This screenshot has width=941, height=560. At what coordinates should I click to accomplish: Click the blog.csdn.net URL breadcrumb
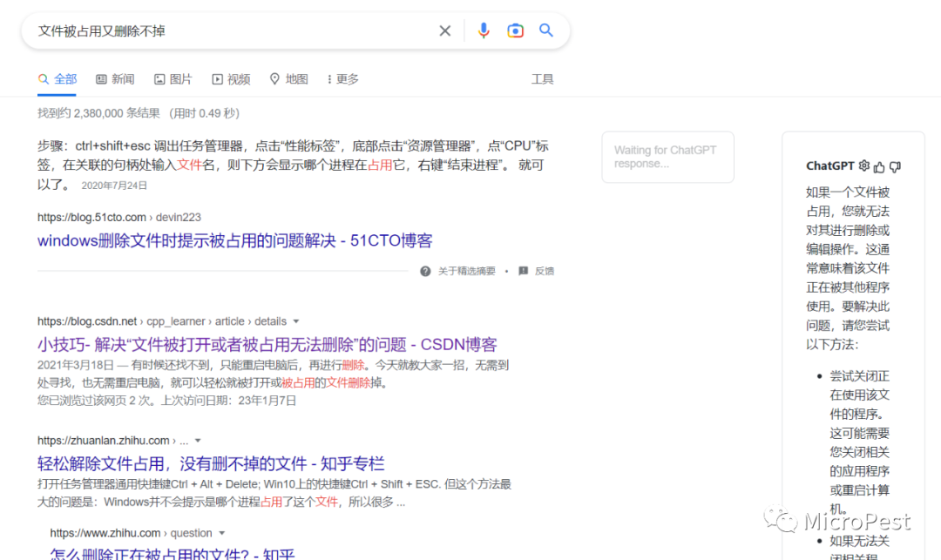click(161, 321)
